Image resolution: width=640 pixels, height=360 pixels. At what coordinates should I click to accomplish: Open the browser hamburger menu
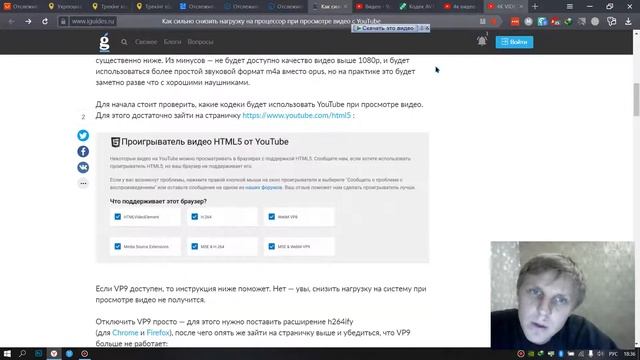click(570, 7)
